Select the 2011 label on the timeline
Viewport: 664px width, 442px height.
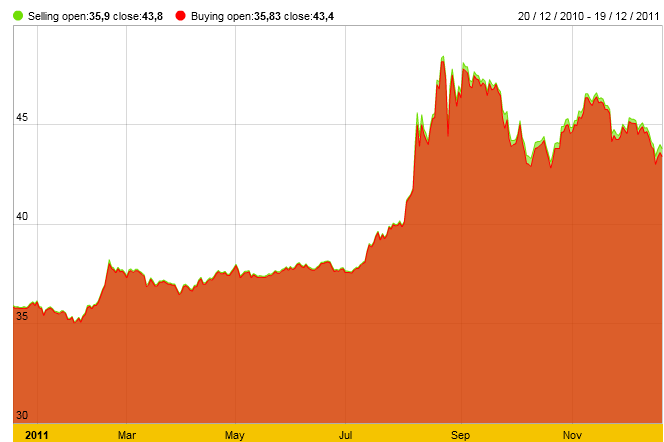coord(37,435)
